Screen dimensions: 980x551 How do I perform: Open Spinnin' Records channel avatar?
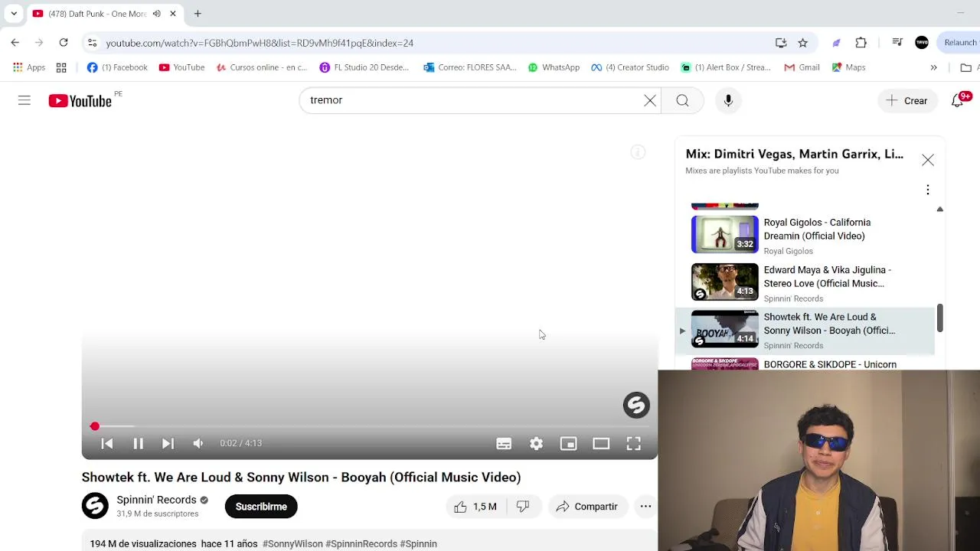[95, 506]
